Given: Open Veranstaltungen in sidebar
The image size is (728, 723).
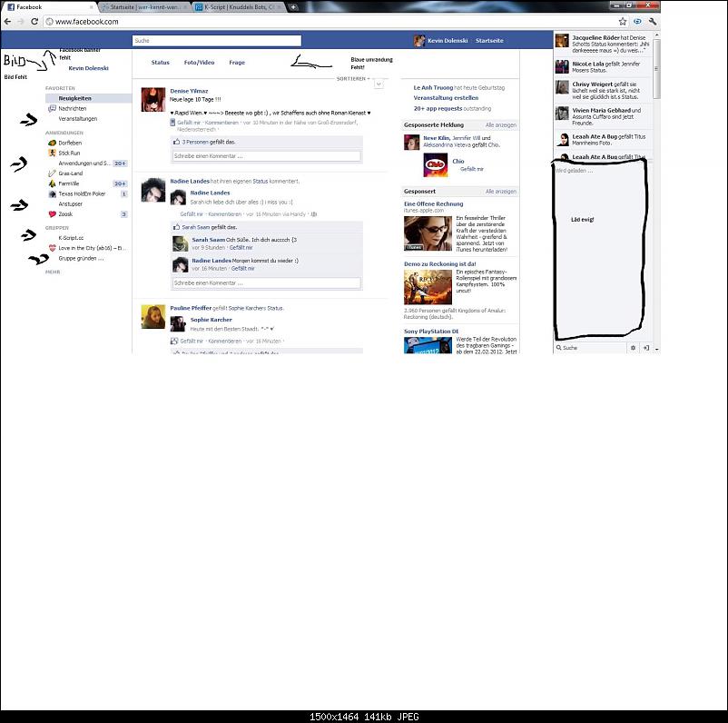Looking at the screenshot, I should pyautogui.click(x=77, y=118).
